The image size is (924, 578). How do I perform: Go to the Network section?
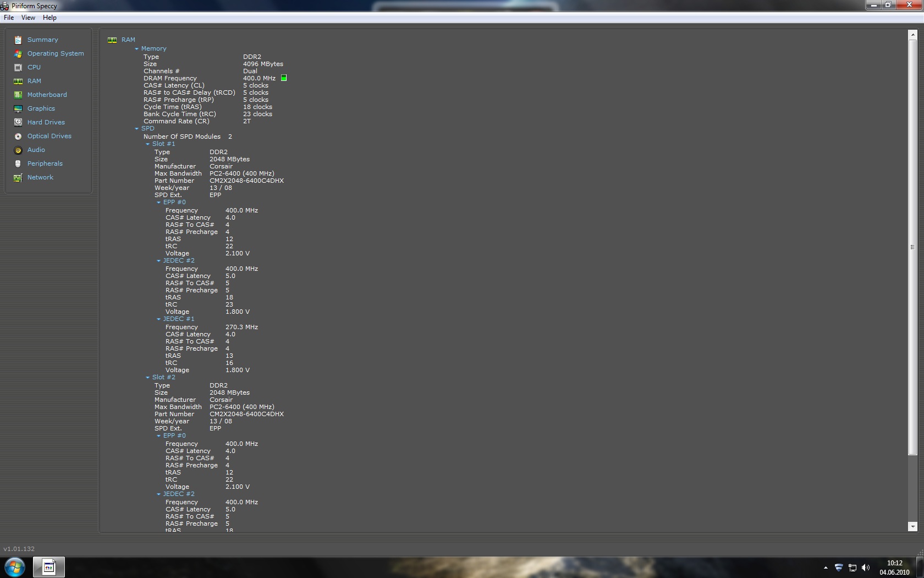point(40,177)
